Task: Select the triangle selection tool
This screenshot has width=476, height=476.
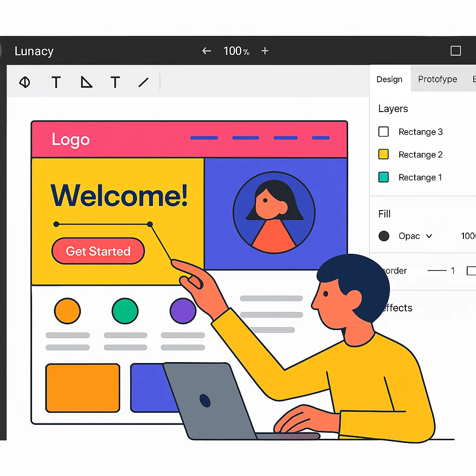Action: point(86,82)
